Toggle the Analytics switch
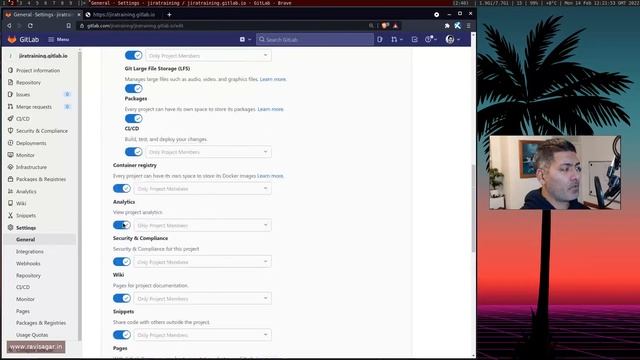 tap(122, 225)
